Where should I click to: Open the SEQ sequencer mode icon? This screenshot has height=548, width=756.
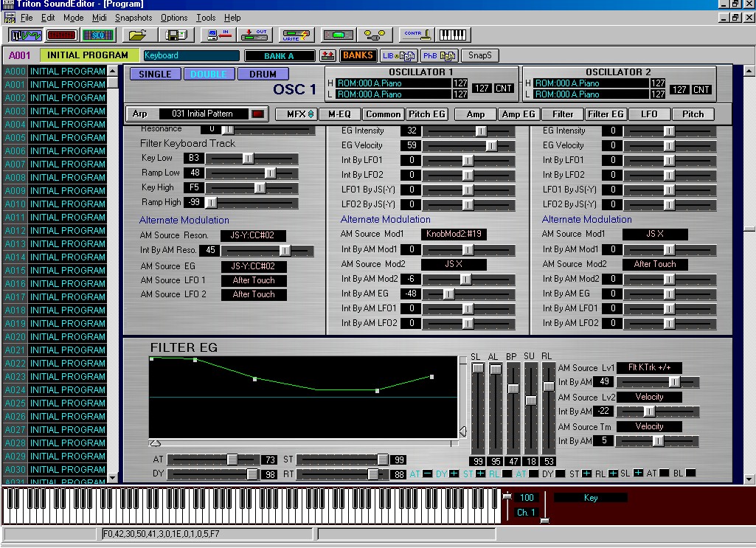(97, 35)
